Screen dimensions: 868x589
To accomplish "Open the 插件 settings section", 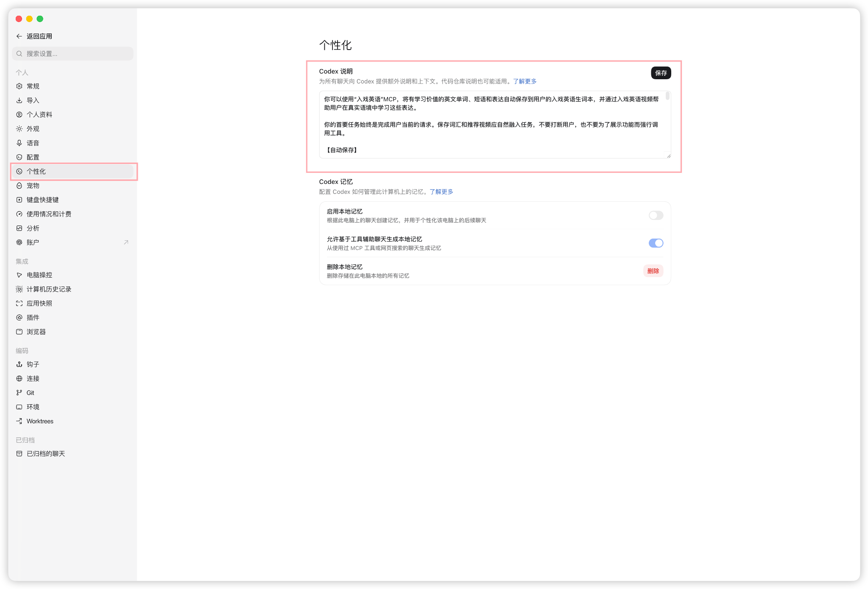I will 73,318.
